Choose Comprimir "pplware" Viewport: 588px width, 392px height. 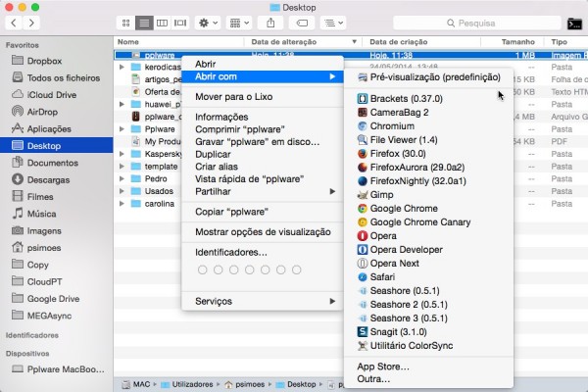[x=262, y=129]
